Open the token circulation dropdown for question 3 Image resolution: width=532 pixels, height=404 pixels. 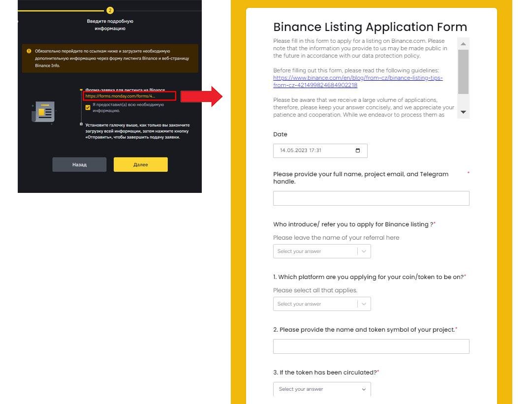[322, 389]
